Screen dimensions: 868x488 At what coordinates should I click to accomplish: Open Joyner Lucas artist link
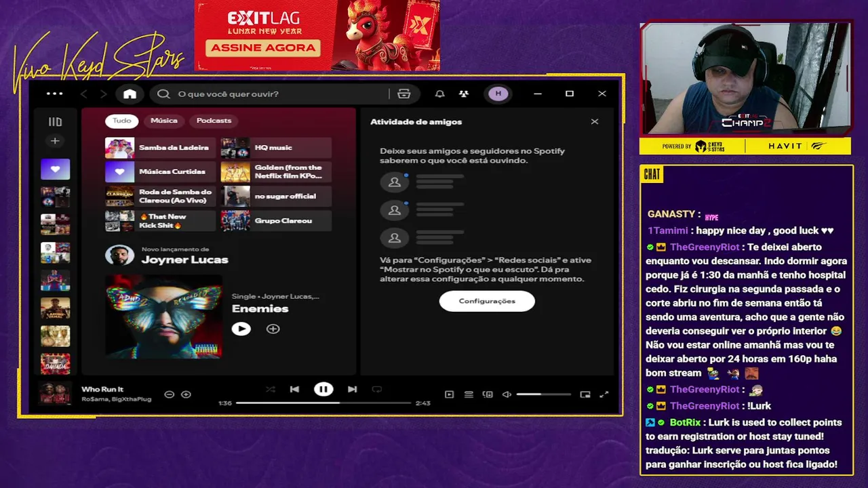pos(184,260)
